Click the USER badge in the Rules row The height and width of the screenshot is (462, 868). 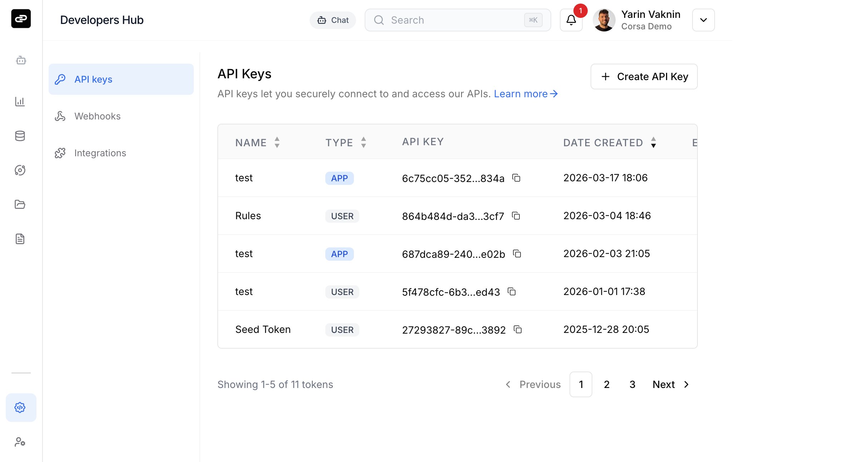[x=342, y=216]
